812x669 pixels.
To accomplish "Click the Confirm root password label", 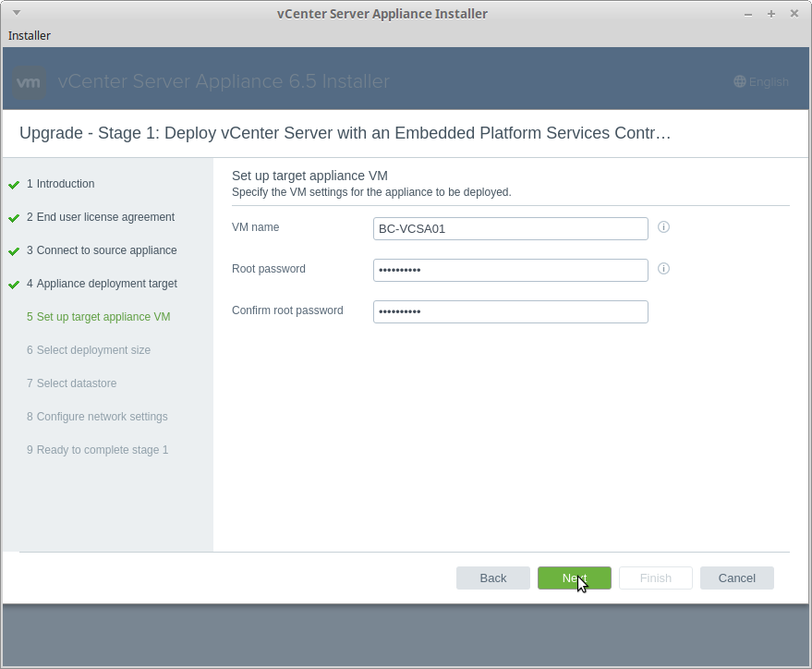I will coord(287,310).
